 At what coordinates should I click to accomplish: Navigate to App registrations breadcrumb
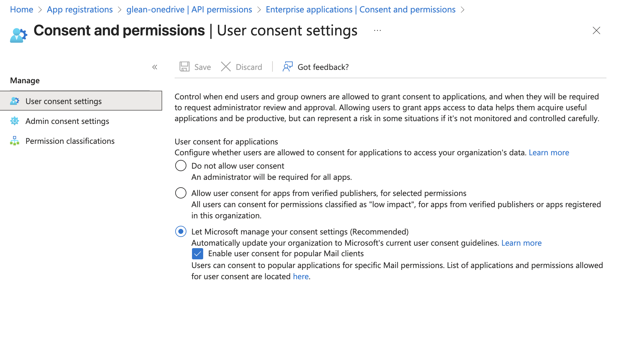pos(80,10)
